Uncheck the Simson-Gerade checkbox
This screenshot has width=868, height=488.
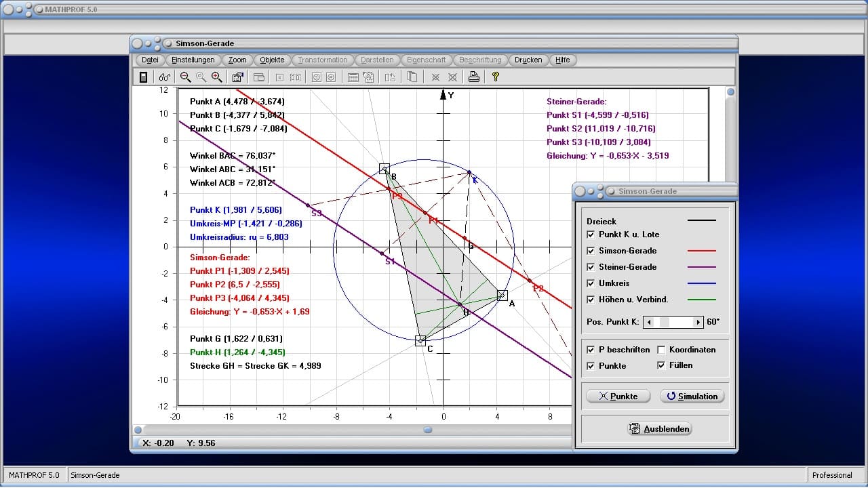tap(591, 251)
